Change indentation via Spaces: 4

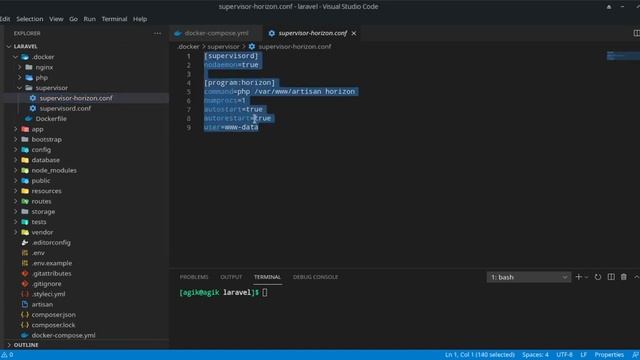[x=535, y=355]
